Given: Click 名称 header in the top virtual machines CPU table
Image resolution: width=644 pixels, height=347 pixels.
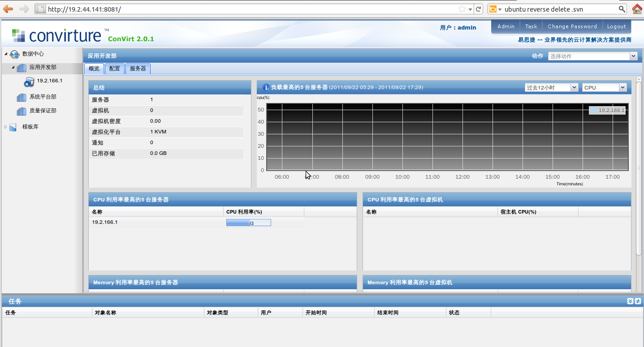Looking at the screenshot, I should (430, 212).
